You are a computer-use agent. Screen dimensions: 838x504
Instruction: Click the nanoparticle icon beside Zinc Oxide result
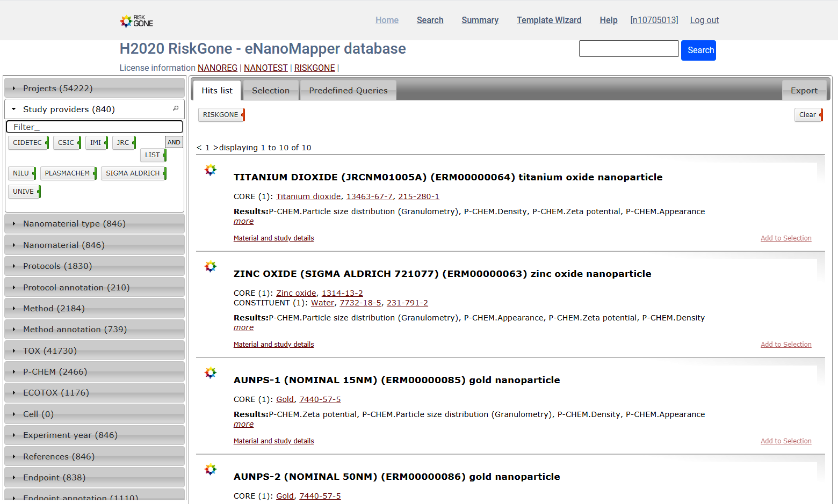(x=211, y=267)
